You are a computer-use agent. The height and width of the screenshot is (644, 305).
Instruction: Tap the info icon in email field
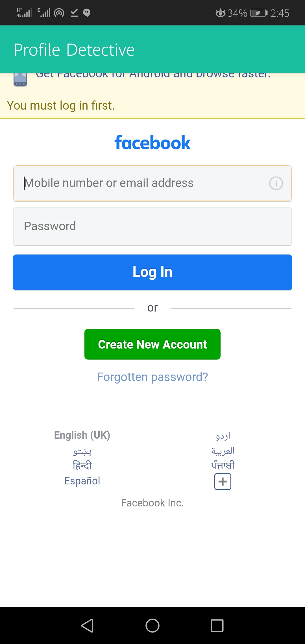click(276, 183)
